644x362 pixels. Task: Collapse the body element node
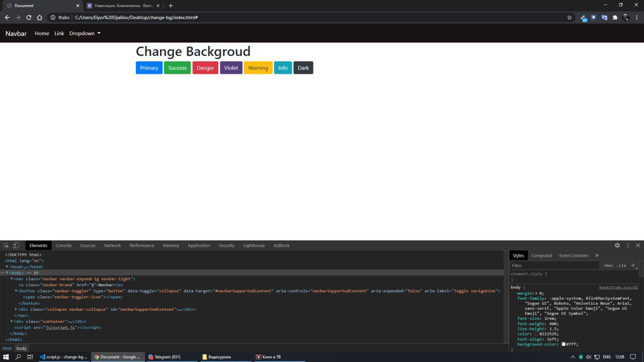(x=7, y=273)
